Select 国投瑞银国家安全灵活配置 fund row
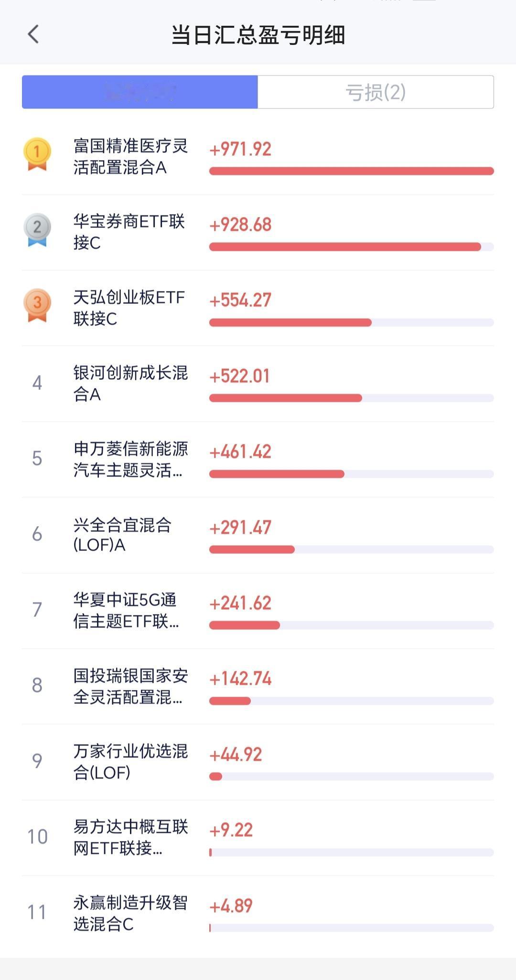516x980 pixels. 258,687
